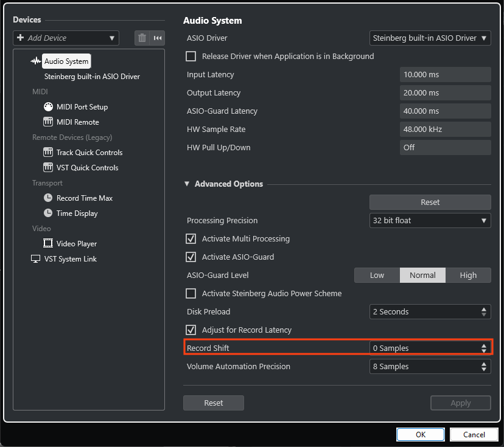The width and height of the screenshot is (504, 447).
Task: Click the Output Latency 20.000 ms value
Action: [445, 93]
